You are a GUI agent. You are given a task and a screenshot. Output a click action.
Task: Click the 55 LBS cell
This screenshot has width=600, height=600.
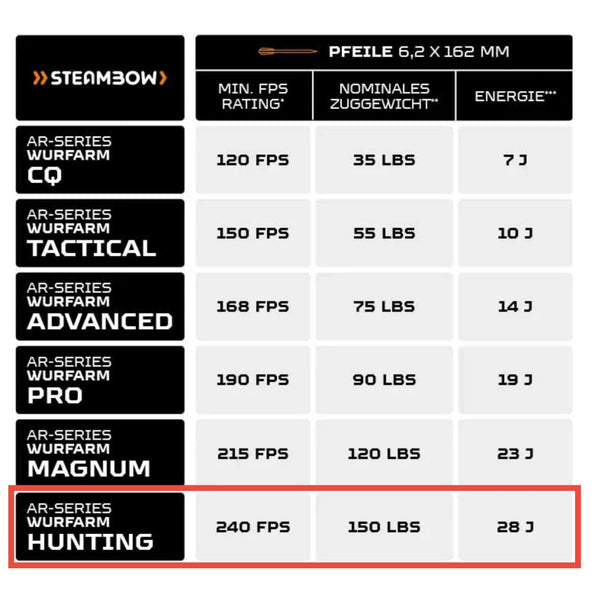383,233
